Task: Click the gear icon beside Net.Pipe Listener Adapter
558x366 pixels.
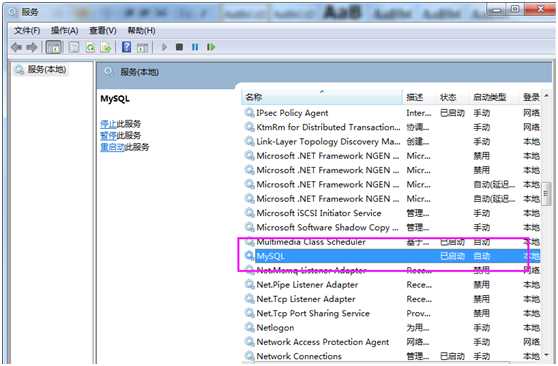Action: (x=249, y=284)
